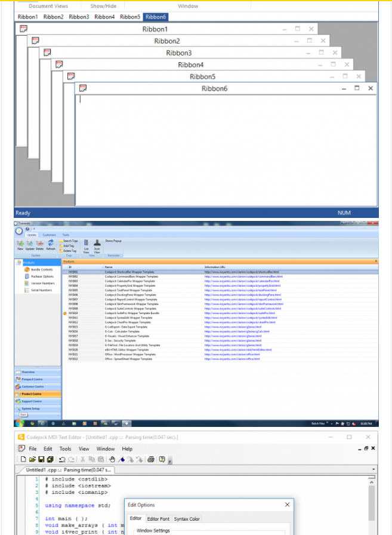Click the Ribbon1 window document icon
The height and width of the screenshot is (535, 392).
click(x=23, y=29)
